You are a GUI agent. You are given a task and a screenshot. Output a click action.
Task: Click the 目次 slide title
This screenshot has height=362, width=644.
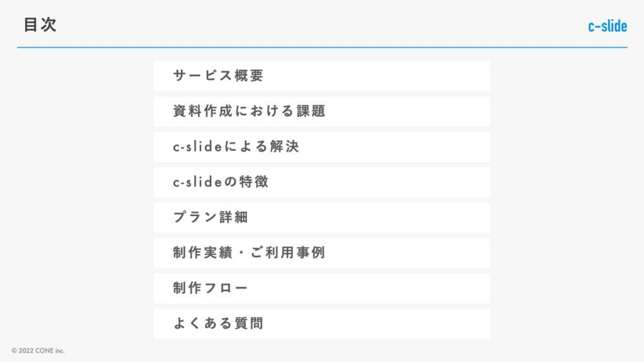40,25
